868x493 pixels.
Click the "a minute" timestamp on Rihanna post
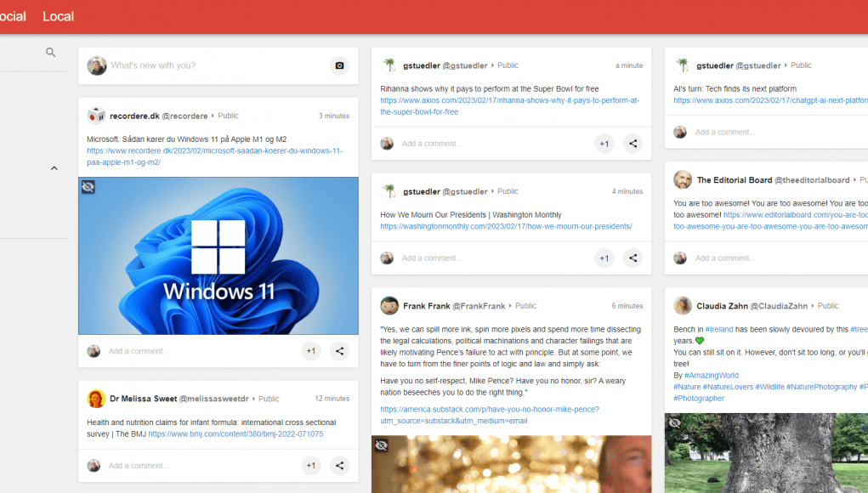click(629, 65)
